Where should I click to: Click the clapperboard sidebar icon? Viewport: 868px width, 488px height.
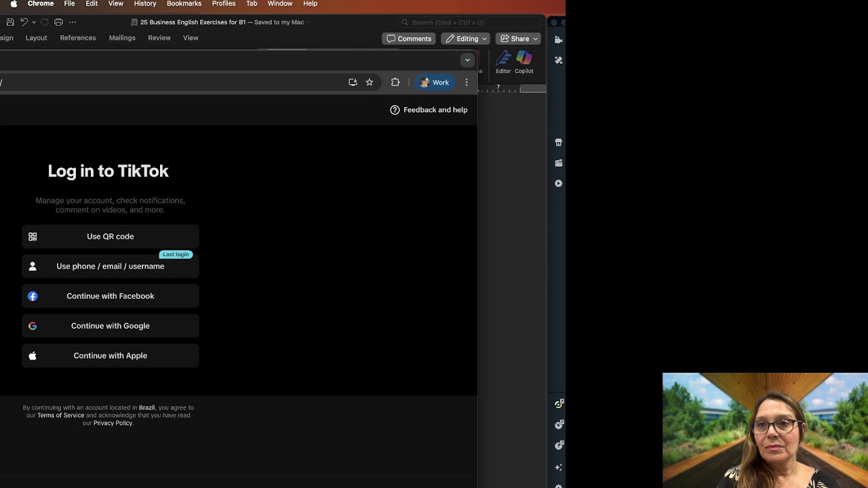tap(558, 163)
